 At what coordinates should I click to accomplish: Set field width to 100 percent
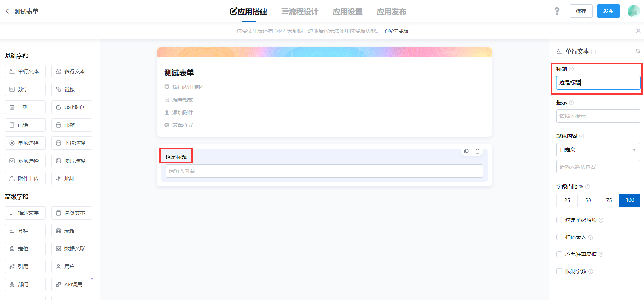pyautogui.click(x=630, y=200)
